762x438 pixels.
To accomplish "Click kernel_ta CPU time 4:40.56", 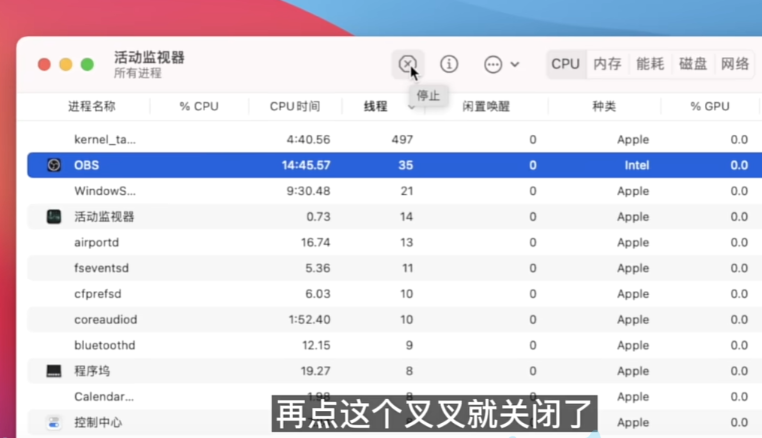I will coord(308,140).
